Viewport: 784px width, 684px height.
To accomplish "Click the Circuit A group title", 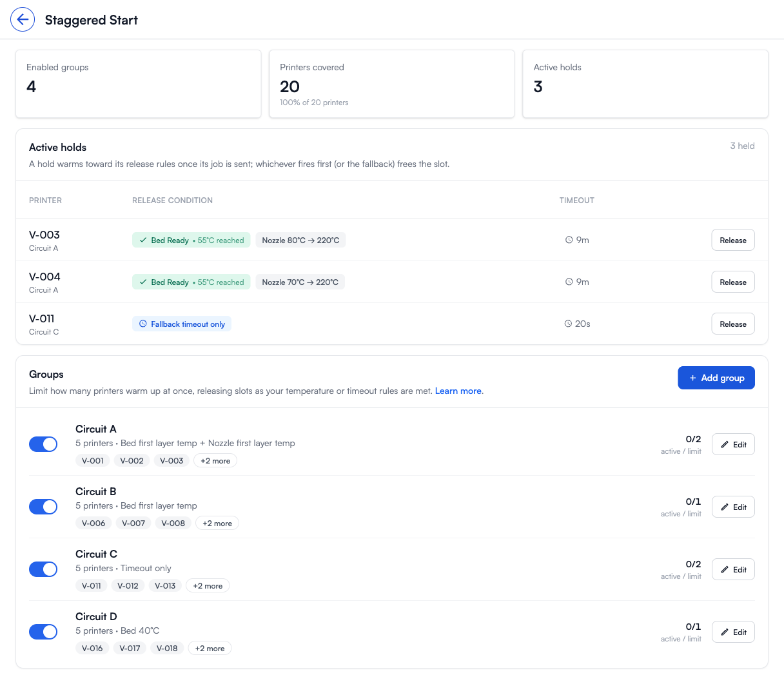I will (96, 429).
